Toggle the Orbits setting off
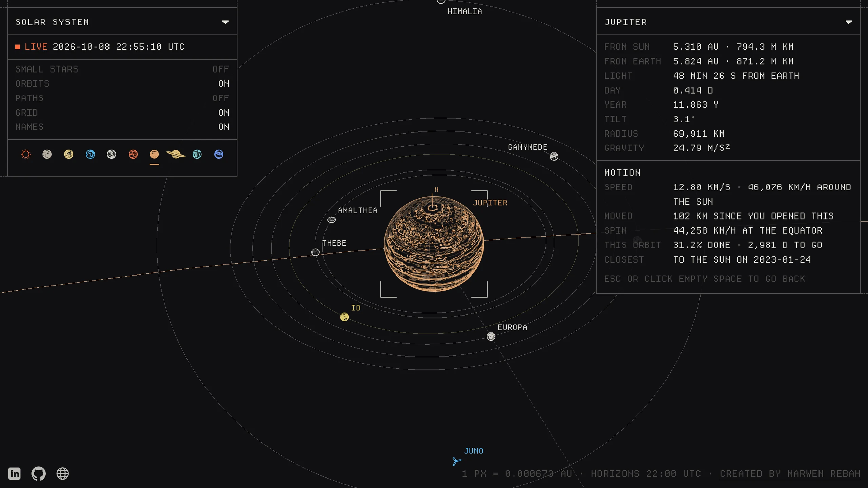 pyautogui.click(x=122, y=84)
